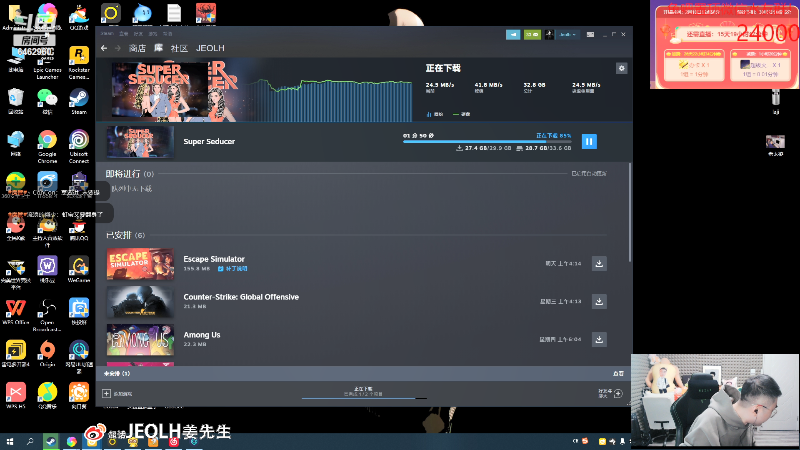Click the Windows Start button
Image resolution: width=800 pixels, height=450 pixels.
click(x=10, y=442)
